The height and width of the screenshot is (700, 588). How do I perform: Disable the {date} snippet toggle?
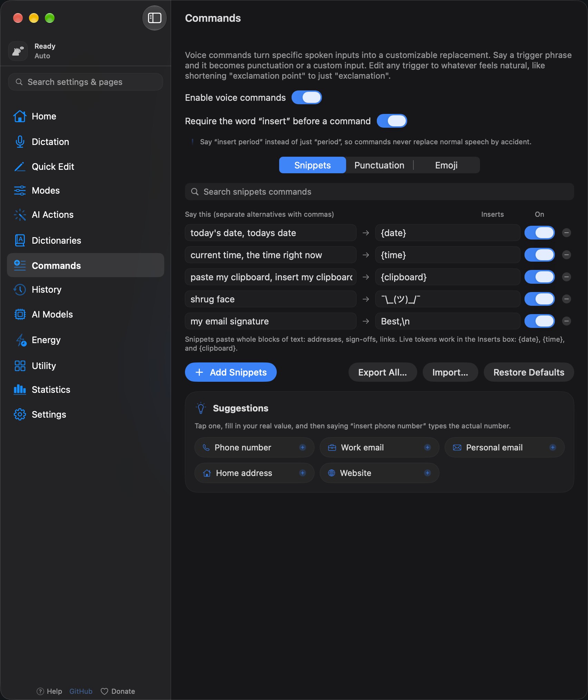pos(540,233)
